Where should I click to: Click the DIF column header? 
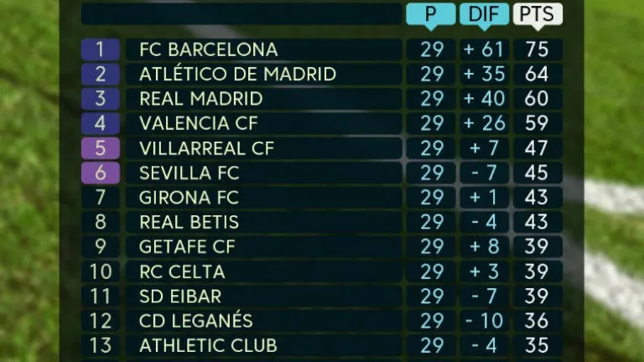tap(485, 14)
